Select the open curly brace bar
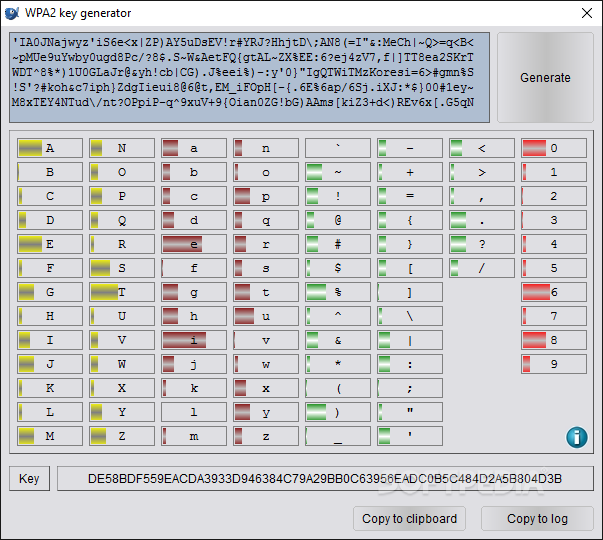 [x=410, y=220]
